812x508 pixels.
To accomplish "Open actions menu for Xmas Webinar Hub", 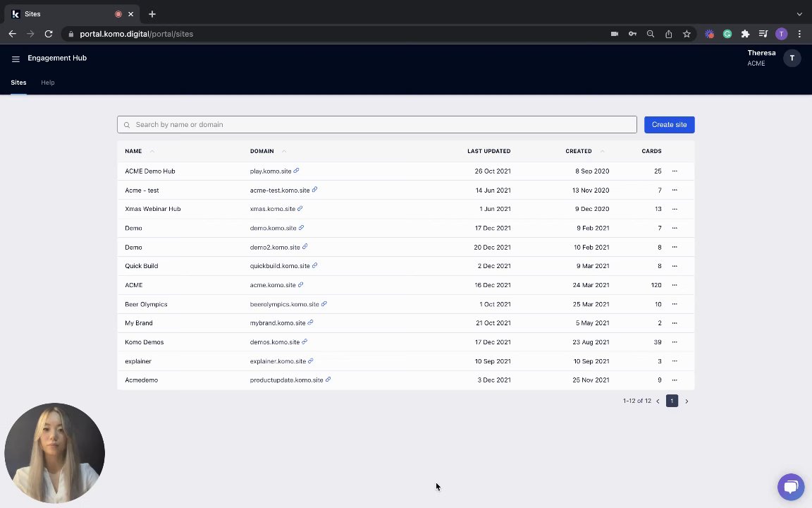I will click(x=675, y=209).
